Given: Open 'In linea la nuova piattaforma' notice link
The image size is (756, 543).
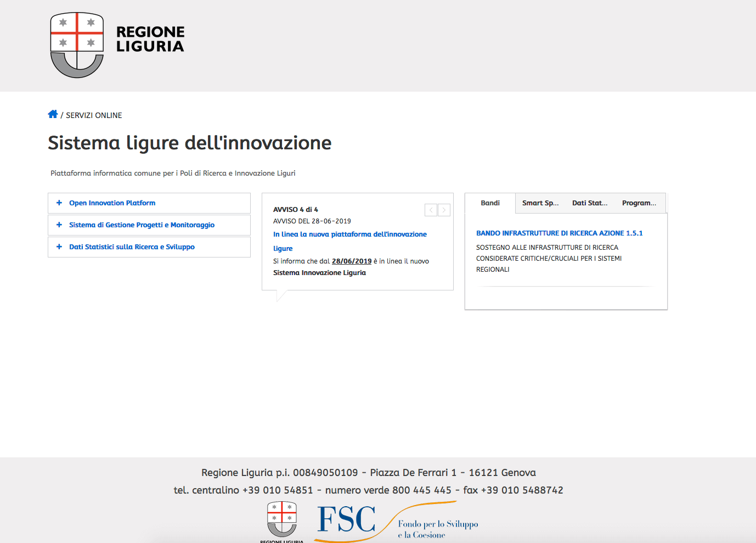Looking at the screenshot, I should click(350, 241).
